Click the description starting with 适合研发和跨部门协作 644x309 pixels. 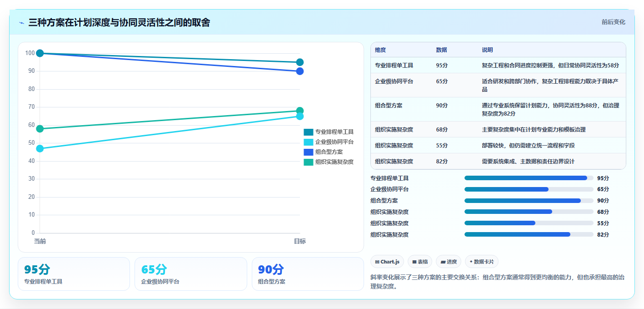coord(550,86)
